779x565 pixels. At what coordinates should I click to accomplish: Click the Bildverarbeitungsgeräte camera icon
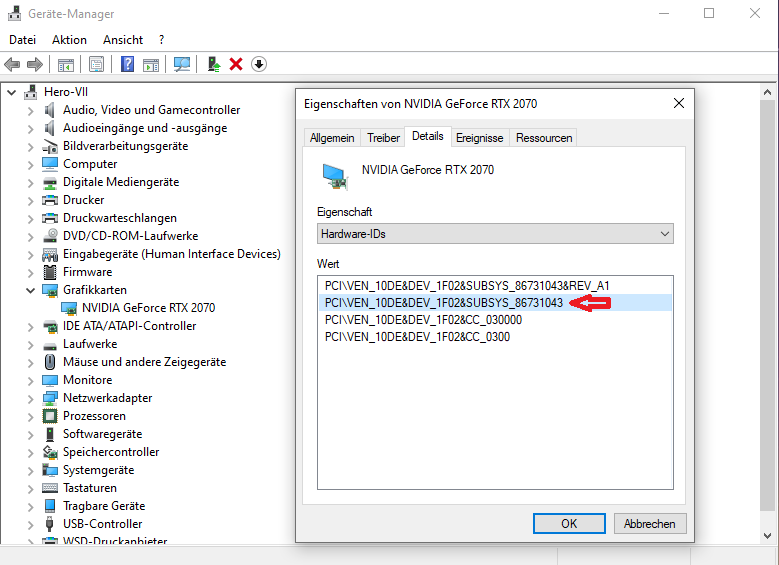(50, 147)
